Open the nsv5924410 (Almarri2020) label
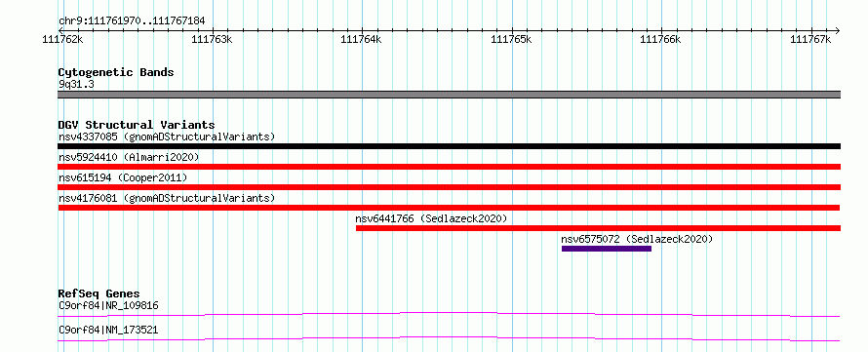 point(129,157)
